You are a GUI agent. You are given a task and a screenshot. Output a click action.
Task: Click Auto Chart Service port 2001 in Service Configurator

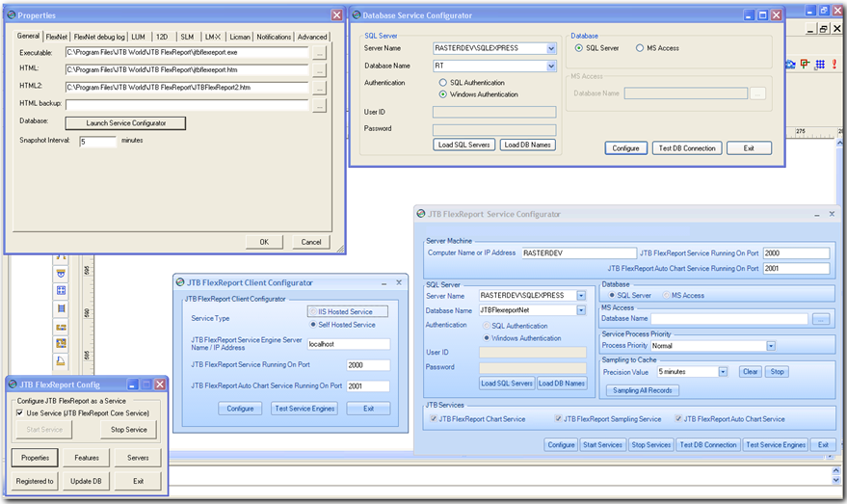pos(796,269)
